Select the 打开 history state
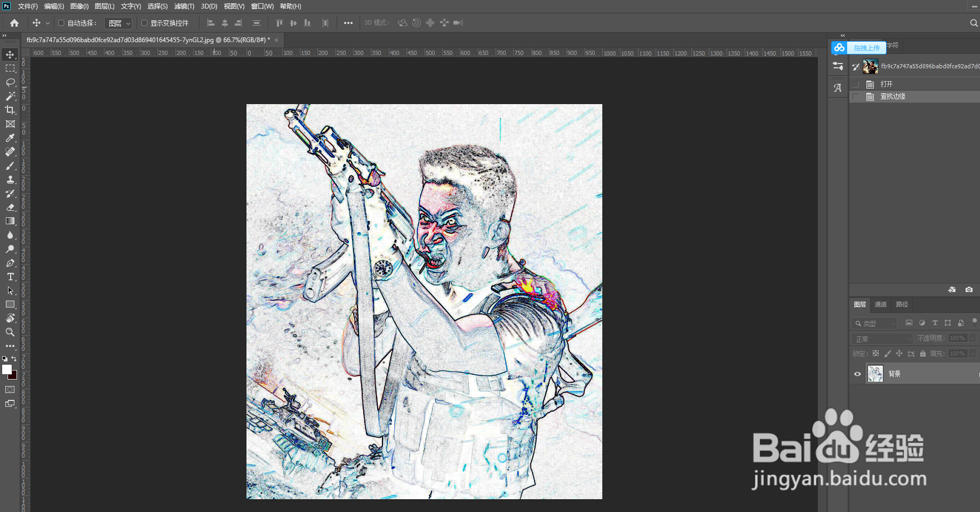This screenshot has height=512, width=980. tap(914, 84)
